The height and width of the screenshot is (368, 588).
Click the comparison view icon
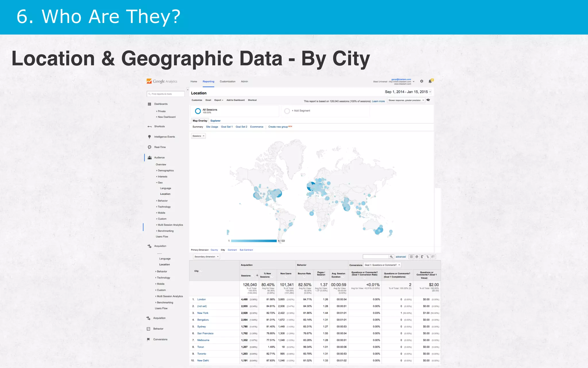click(x=428, y=257)
